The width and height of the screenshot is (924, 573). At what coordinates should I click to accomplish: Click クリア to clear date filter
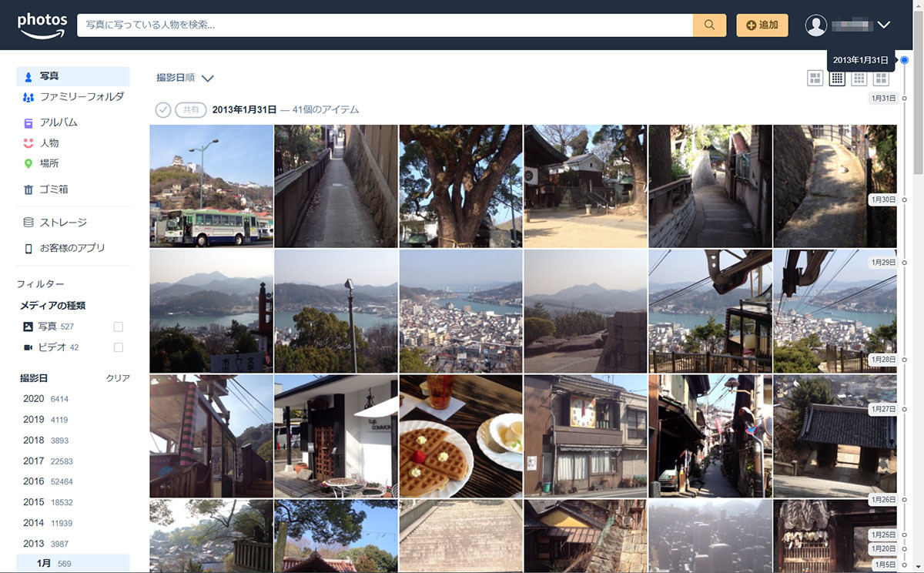tap(118, 378)
